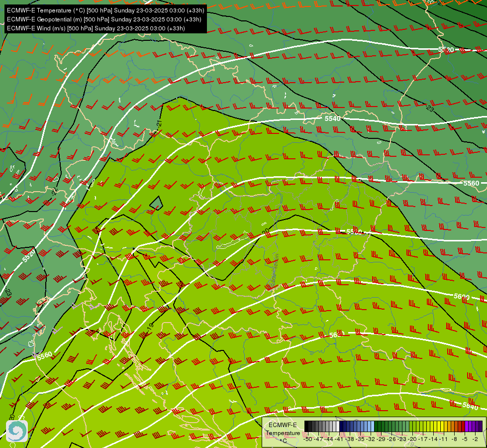Click the -5 tick label in the legend
The image size is (487, 448).
click(x=465, y=439)
